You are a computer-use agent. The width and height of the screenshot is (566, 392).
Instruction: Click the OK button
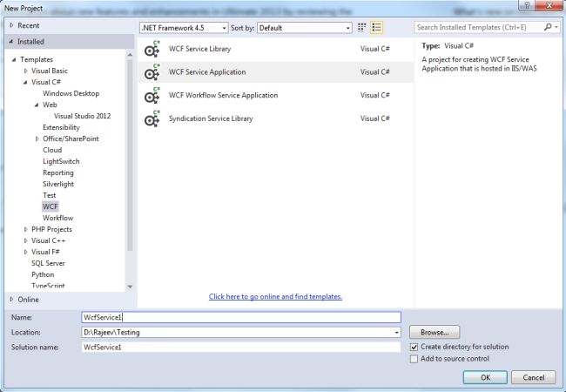point(485,377)
